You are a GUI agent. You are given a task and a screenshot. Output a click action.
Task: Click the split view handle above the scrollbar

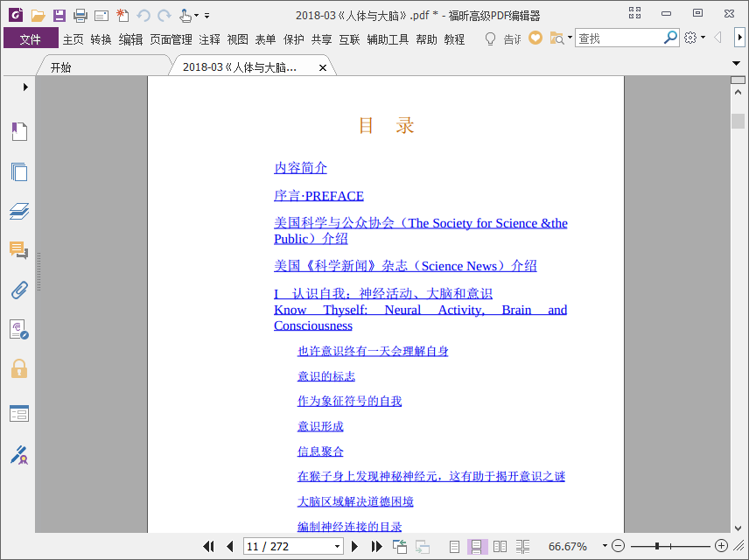(x=738, y=80)
